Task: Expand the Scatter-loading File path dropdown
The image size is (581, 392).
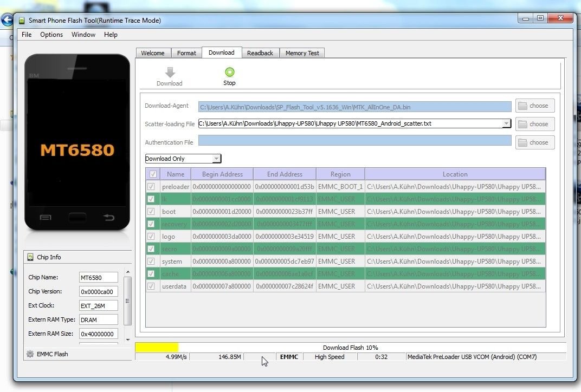Action: pos(506,123)
